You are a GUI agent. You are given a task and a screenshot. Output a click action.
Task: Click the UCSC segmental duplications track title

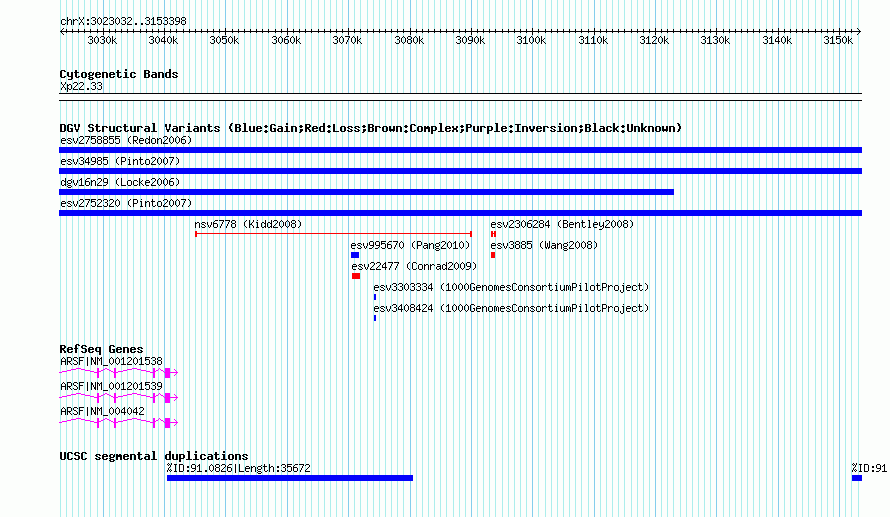pos(154,456)
